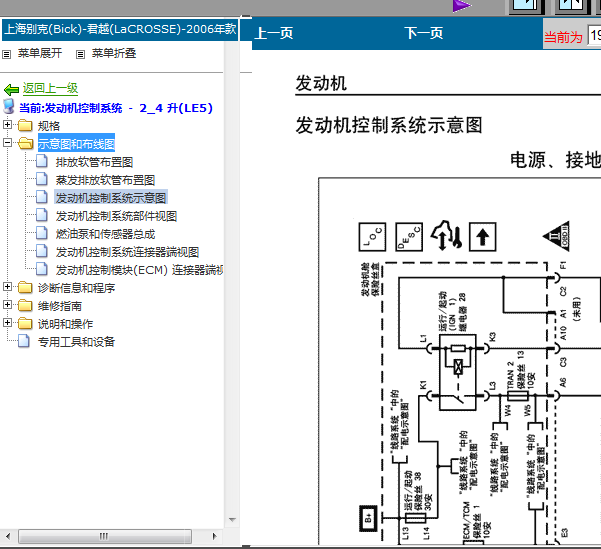Click the 上海别克 君越 2006年款 title bar
The image size is (601, 549).
click(120, 30)
